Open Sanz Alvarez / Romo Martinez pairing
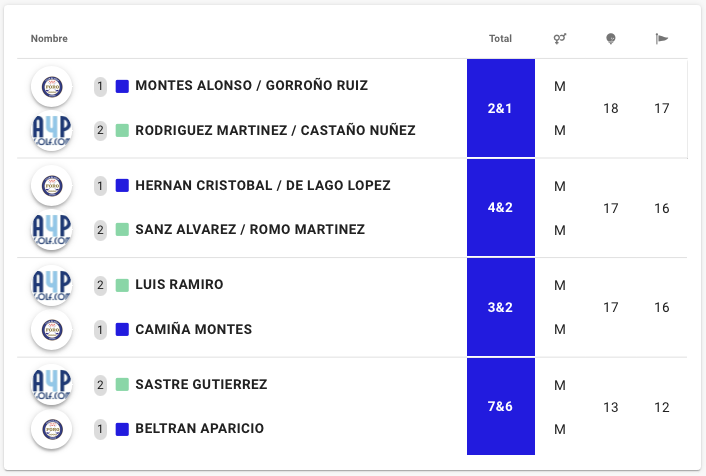The width and height of the screenshot is (706, 476). [249, 229]
